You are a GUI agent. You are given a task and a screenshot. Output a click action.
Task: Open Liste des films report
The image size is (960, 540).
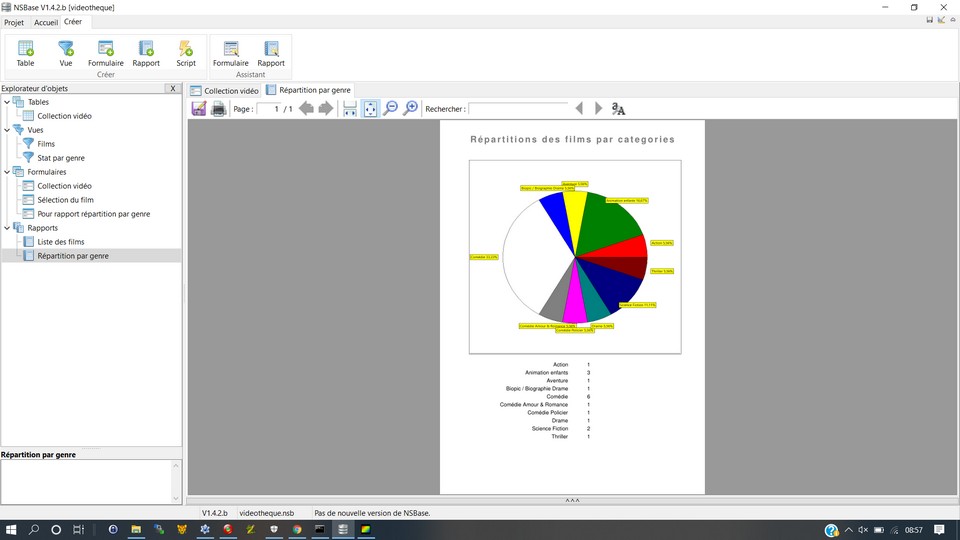(60, 242)
